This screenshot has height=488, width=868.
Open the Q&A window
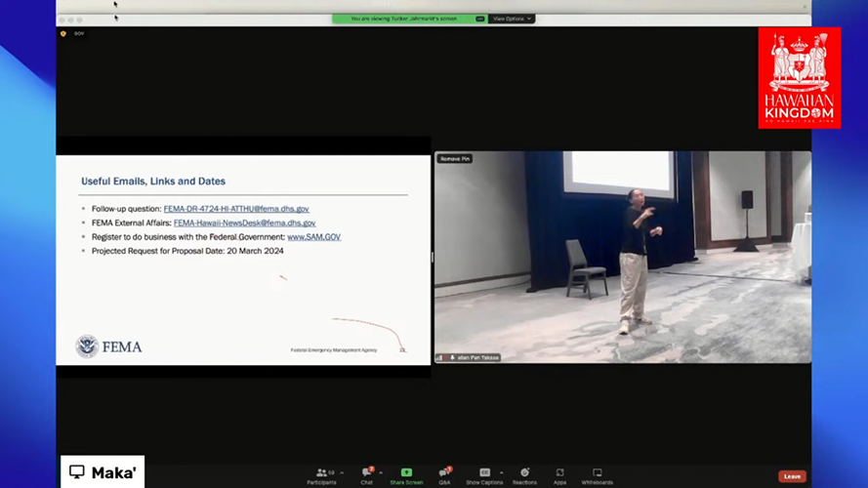coord(444,474)
